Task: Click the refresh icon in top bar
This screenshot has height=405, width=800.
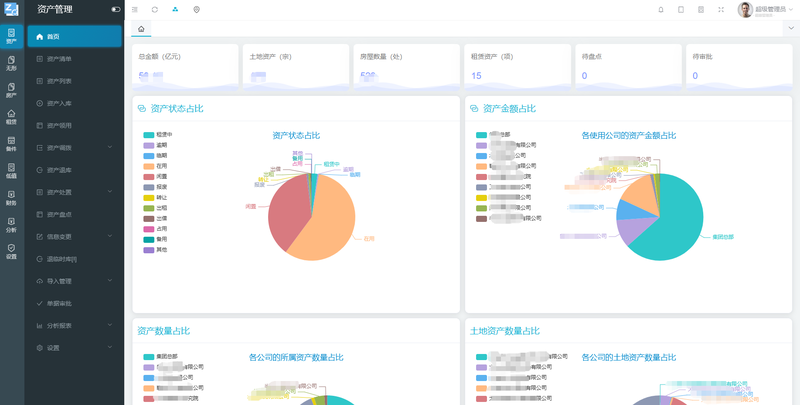Action: pos(155,10)
